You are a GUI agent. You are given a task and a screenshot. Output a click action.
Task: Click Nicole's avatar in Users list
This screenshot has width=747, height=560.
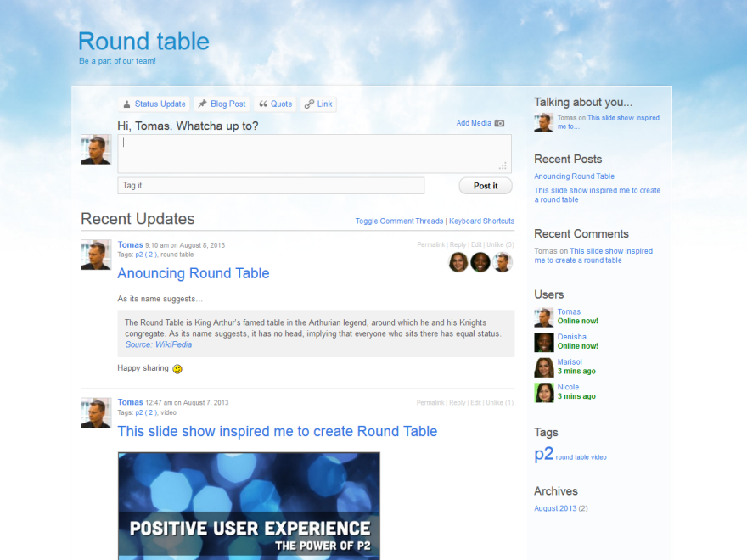(x=544, y=393)
